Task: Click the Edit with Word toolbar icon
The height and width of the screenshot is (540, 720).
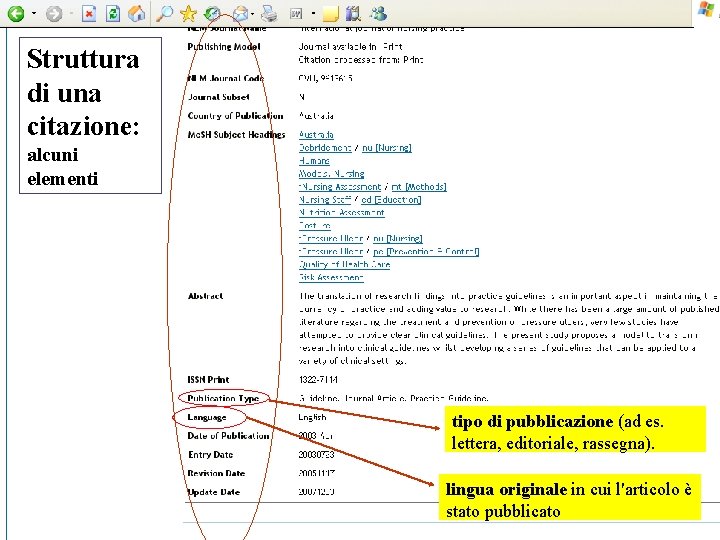Action: tap(296, 14)
